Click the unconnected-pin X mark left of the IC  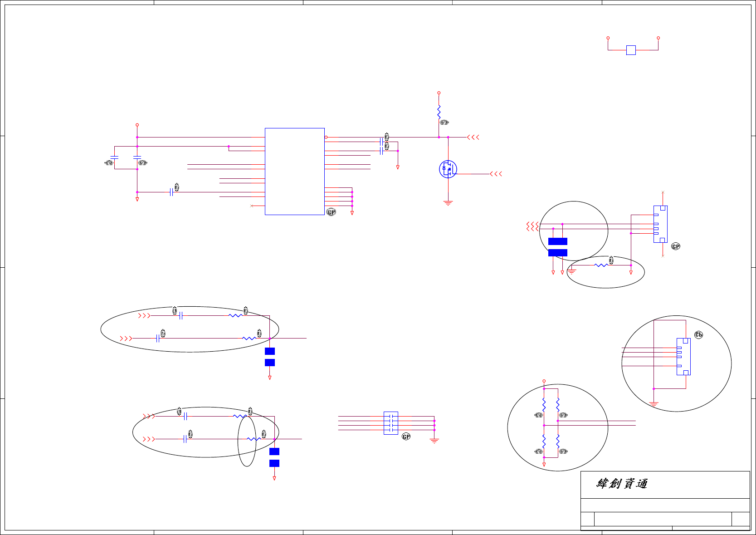252,206
